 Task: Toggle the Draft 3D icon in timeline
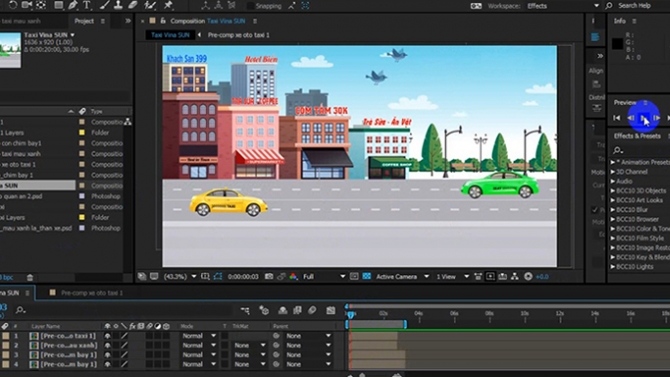pyautogui.click(x=264, y=310)
